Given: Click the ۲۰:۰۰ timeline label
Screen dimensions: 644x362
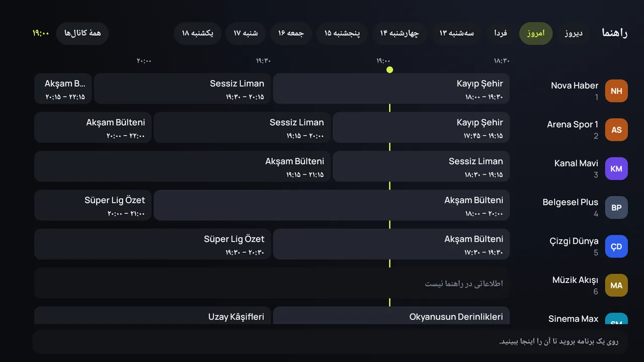Looking at the screenshot, I should [144, 61].
